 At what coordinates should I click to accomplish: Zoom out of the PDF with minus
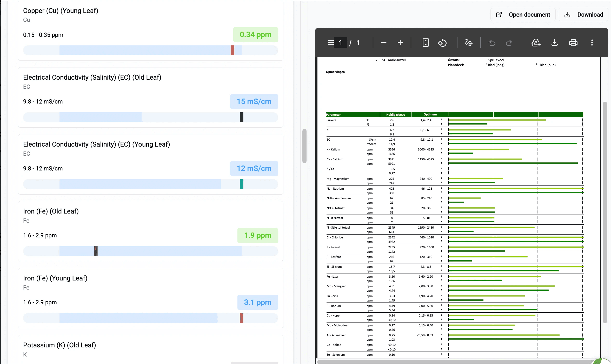point(384,43)
